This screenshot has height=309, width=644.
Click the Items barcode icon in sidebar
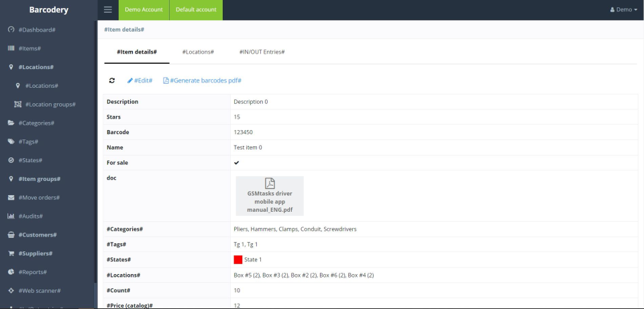[x=11, y=48]
